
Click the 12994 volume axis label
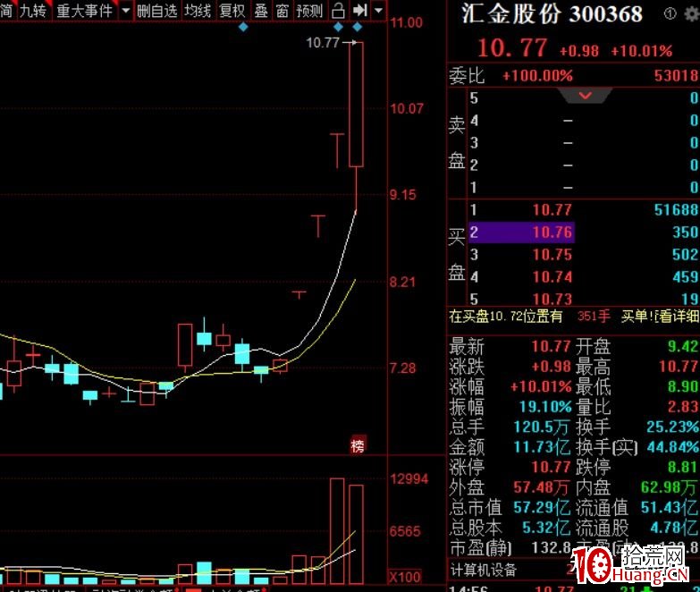pos(409,479)
